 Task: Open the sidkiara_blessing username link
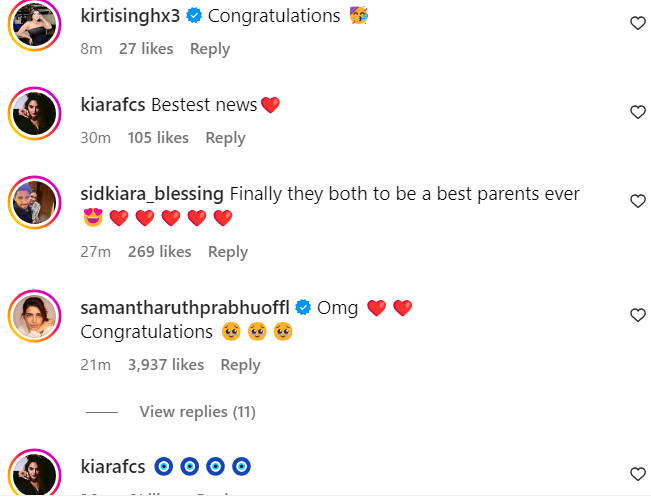click(x=152, y=193)
